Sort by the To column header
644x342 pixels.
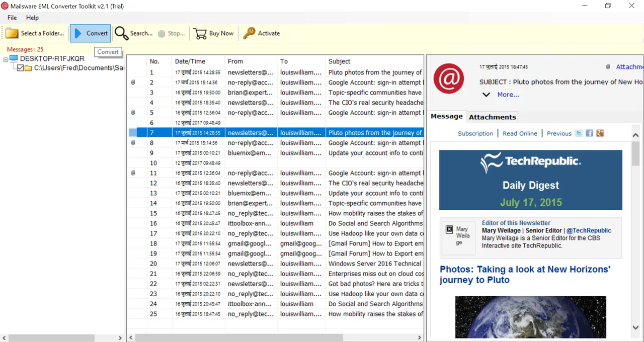coord(301,61)
